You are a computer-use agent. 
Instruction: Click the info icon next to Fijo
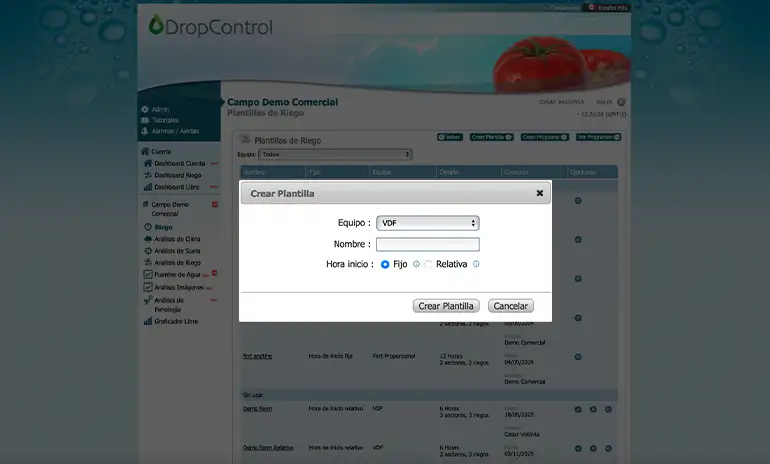coord(416,264)
